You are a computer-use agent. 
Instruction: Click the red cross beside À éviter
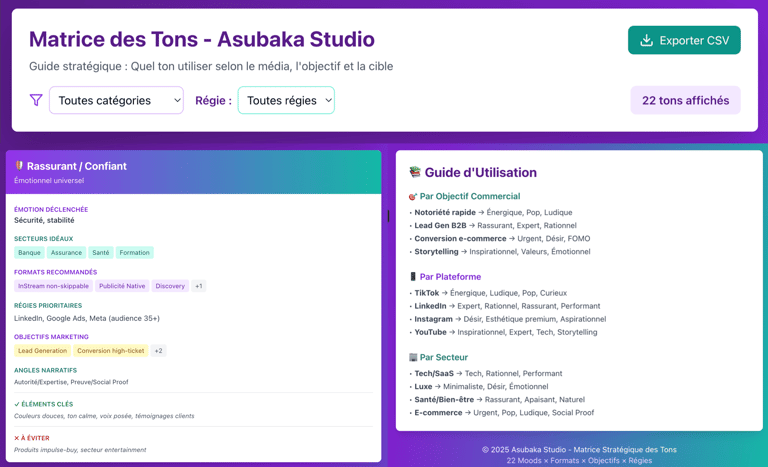pos(17,438)
